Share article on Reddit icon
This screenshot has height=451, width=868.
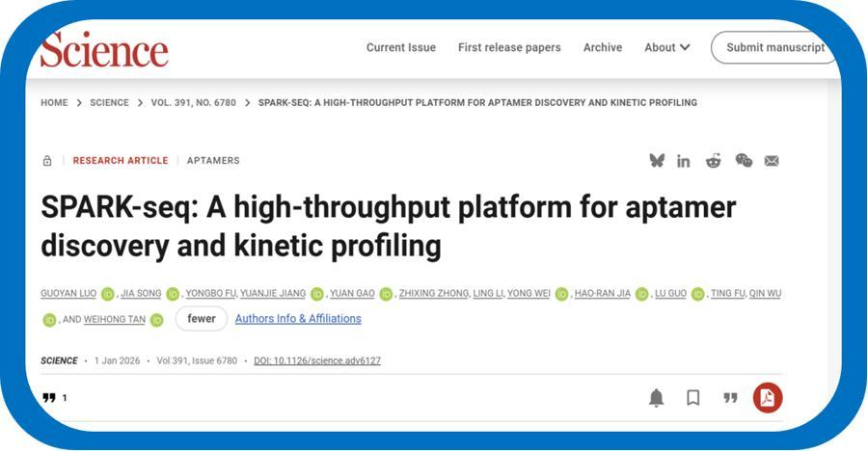click(x=713, y=161)
